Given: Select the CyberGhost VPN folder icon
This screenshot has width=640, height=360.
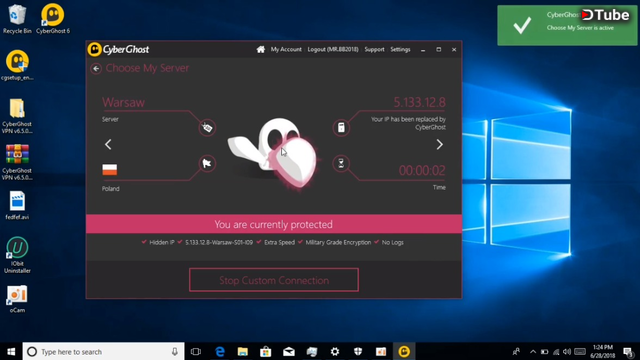Looking at the screenshot, I should click(x=17, y=116).
